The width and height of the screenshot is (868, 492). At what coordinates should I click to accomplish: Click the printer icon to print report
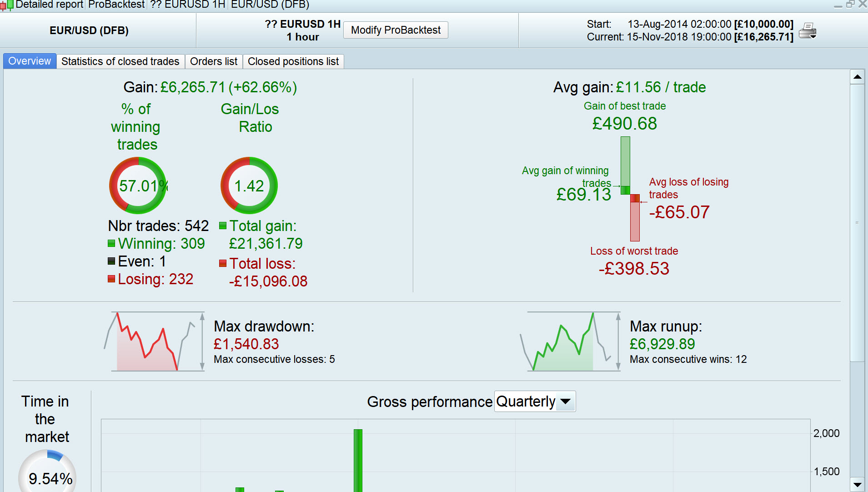tap(808, 30)
